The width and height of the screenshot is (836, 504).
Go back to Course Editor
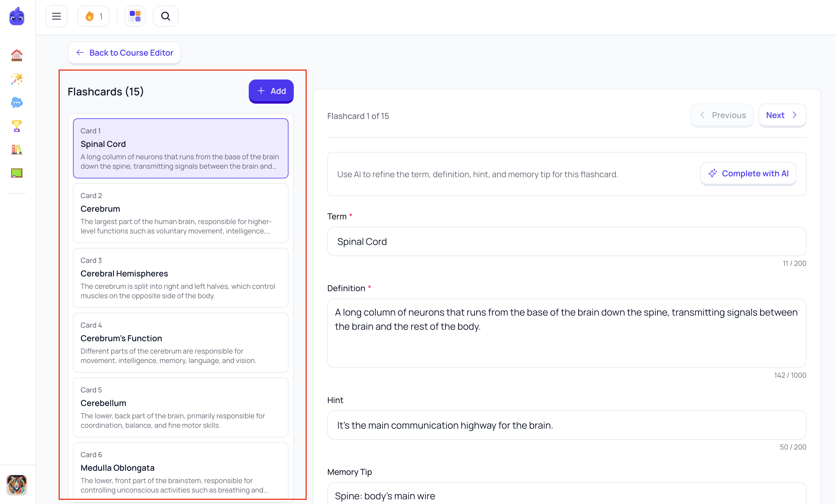(124, 53)
